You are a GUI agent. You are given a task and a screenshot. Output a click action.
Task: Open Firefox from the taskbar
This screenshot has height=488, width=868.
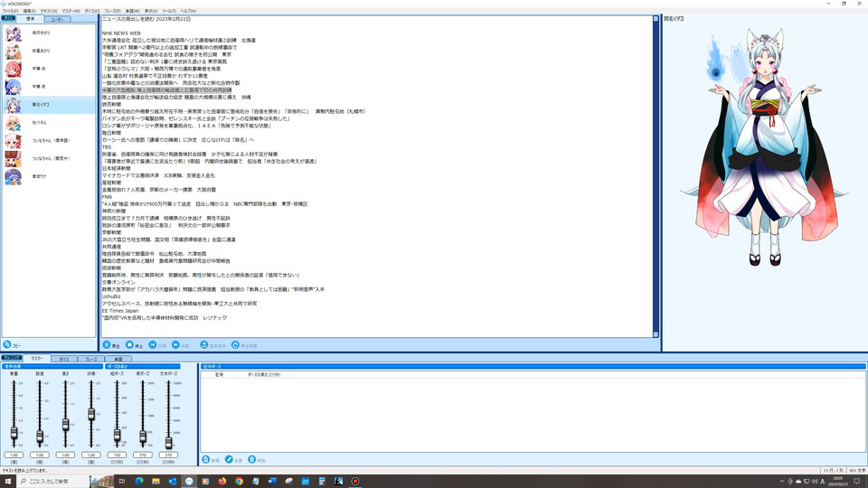pyautogui.click(x=222, y=482)
